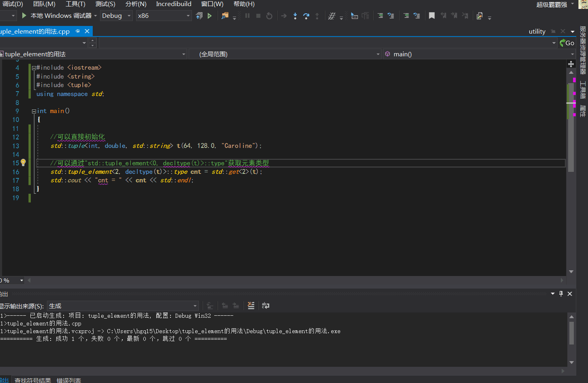Open the 分析(N) menu
The height and width of the screenshot is (383, 588).
(136, 4)
